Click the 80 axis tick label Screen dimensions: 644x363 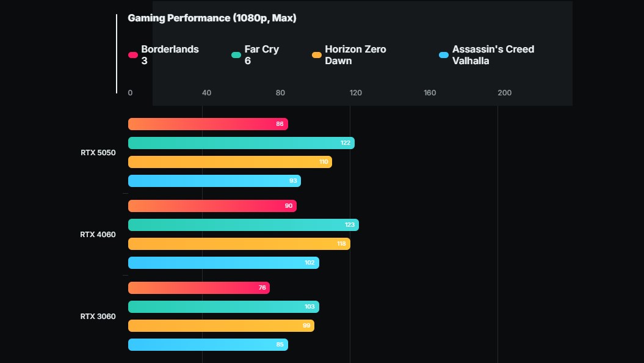pos(280,93)
